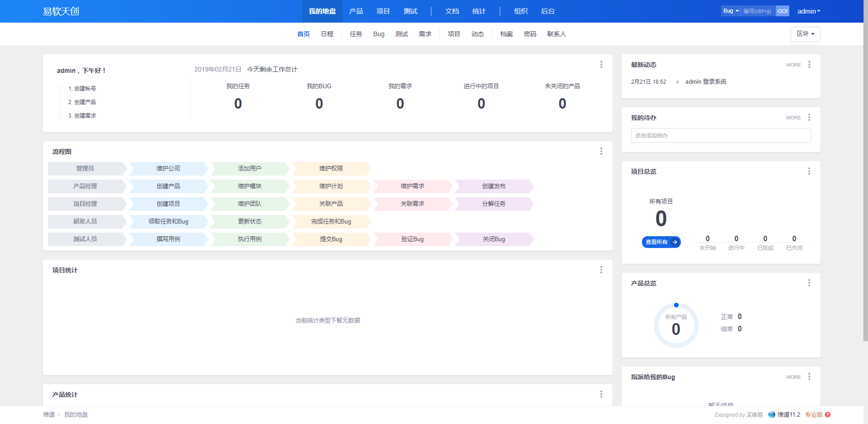Open the 产品统计 block's three-dot menu
The image size is (868, 424).
point(601,394)
